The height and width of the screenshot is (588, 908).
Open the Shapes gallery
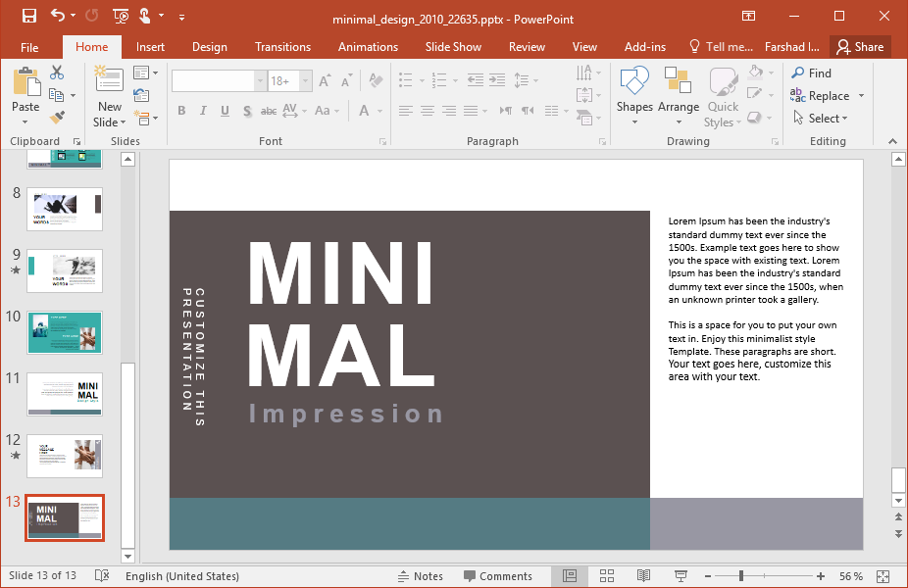634,95
